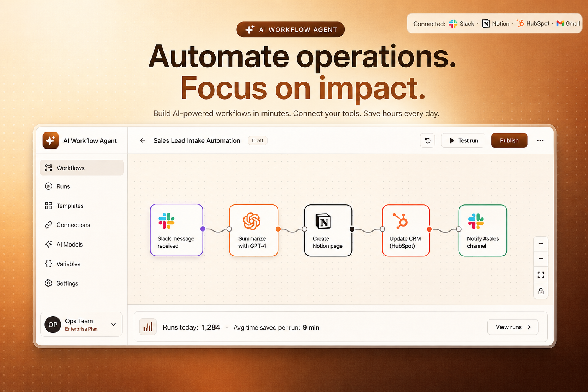Image resolution: width=588 pixels, height=392 pixels.
Task: Click the 'Focus on impact.' headline
Action: point(303,88)
